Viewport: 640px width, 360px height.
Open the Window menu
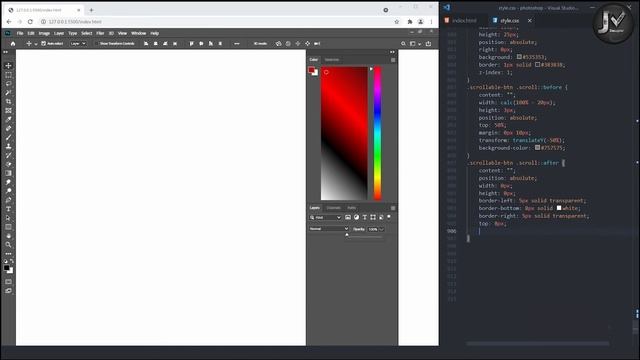coord(138,33)
